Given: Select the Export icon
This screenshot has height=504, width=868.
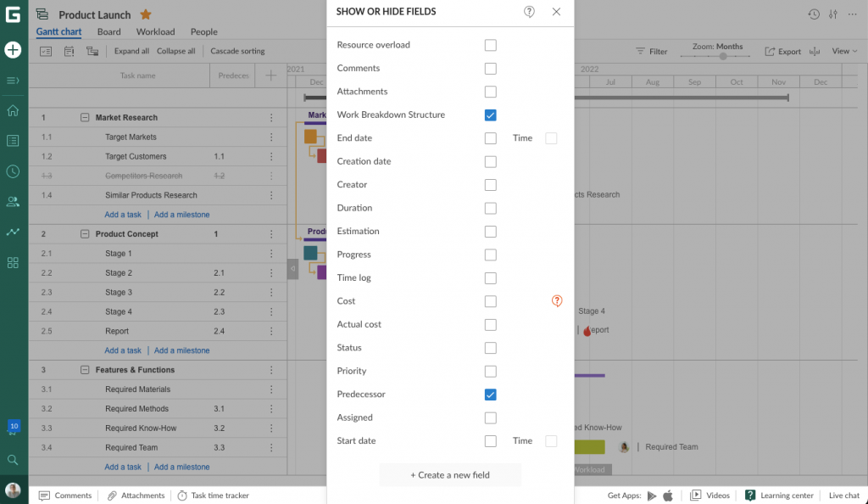Looking at the screenshot, I should click(782, 51).
